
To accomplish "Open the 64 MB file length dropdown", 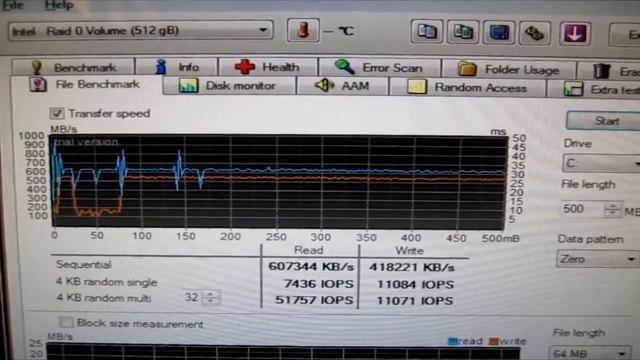I will click(589, 353).
